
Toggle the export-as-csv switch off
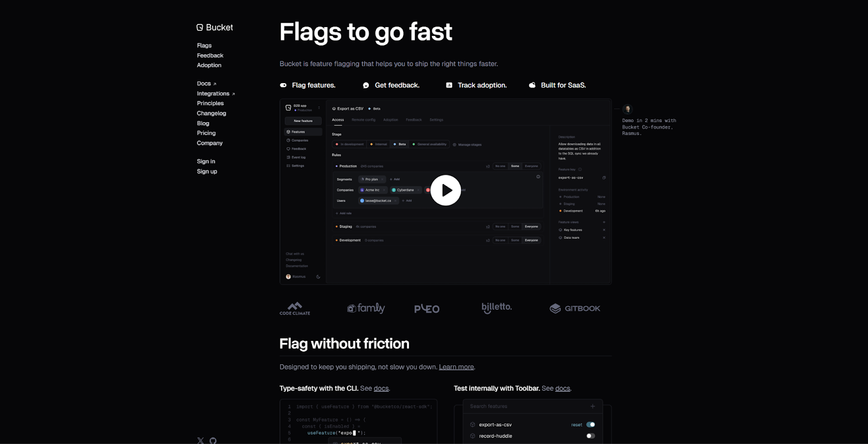tap(590, 424)
